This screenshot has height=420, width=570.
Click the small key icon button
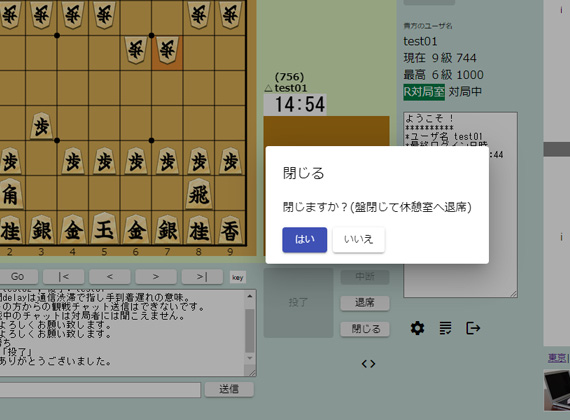238,277
